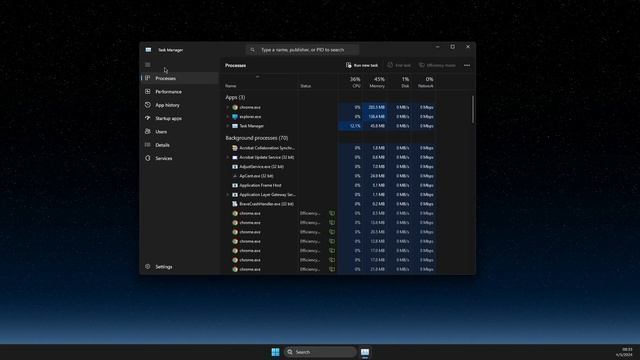Click the explorer.exe app icon
The image size is (640, 360).
[235, 117]
